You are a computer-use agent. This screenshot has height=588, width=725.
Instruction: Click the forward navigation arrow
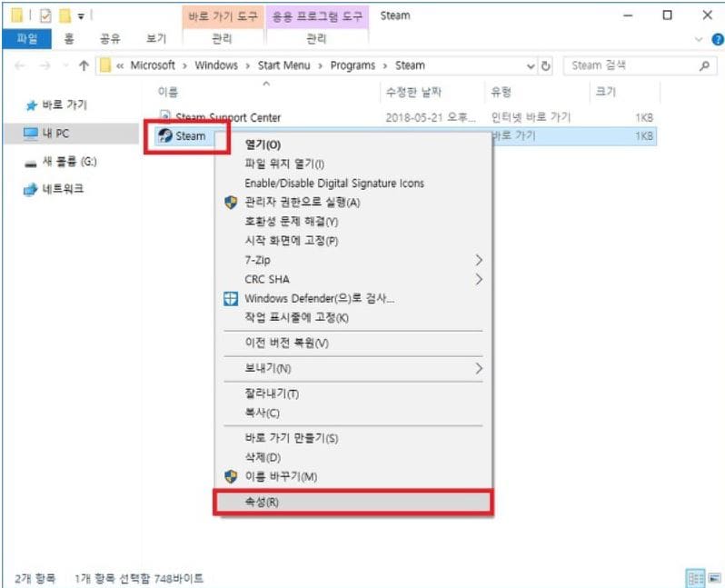(45, 65)
